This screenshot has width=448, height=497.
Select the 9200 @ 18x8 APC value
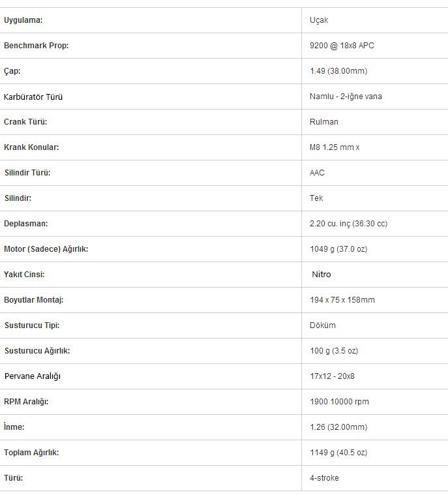click(x=342, y=45)
